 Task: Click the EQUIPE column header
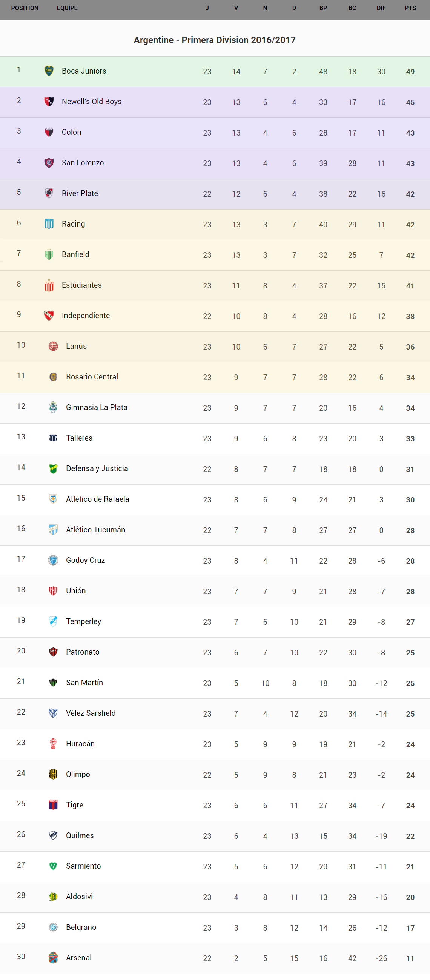[67, 8]
